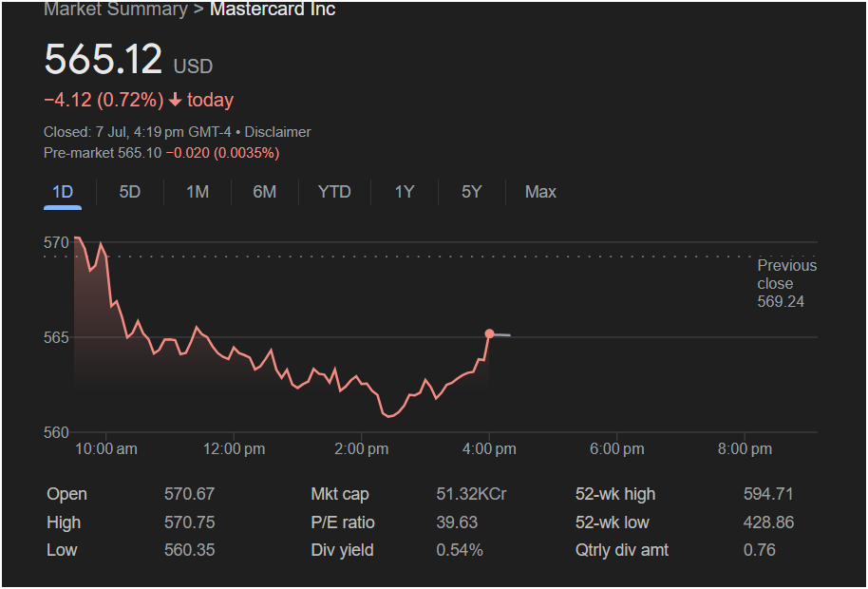This screenshot has height=589, width=868.
Task: Click the 565.12 current price
Action: click(103, 59)
